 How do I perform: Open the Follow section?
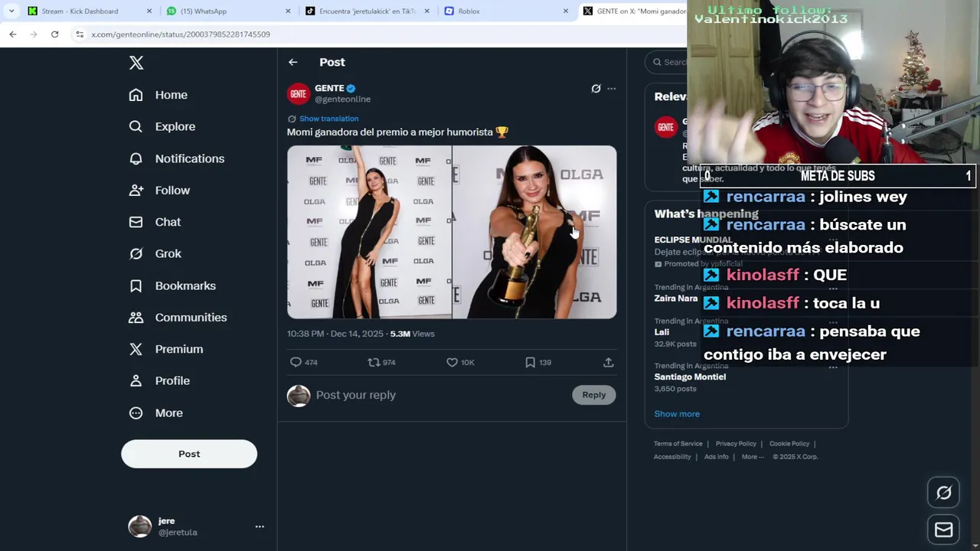click(x=159, y=190)
